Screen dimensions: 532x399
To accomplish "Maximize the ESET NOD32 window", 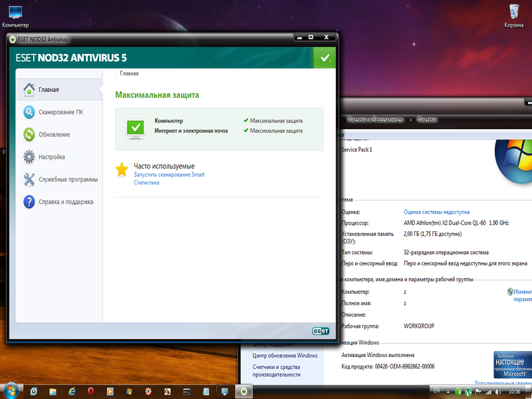I will click(x=311, y=37).
